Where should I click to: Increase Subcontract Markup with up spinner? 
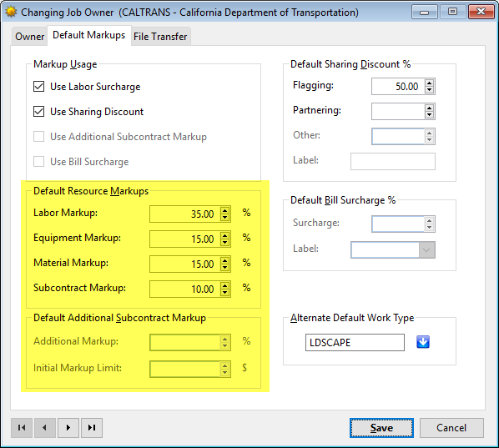tap(225, 285)
